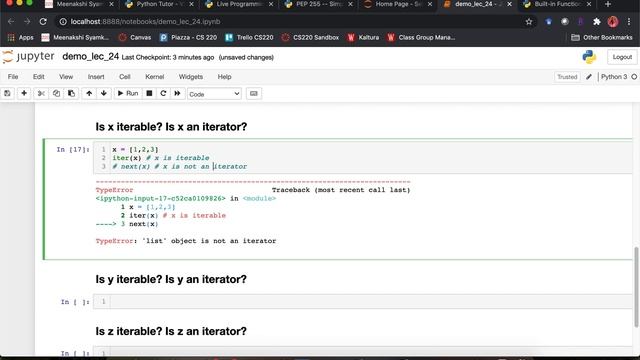Interrupt the kernel with stop icon
The width and height of the screenshot is (640, 360).
[149, 93]
